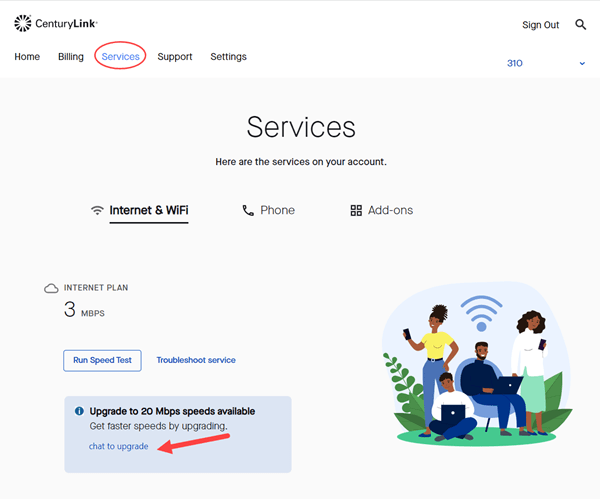Go to the Home page
This screenshot has height=499, width=600.
27,57
